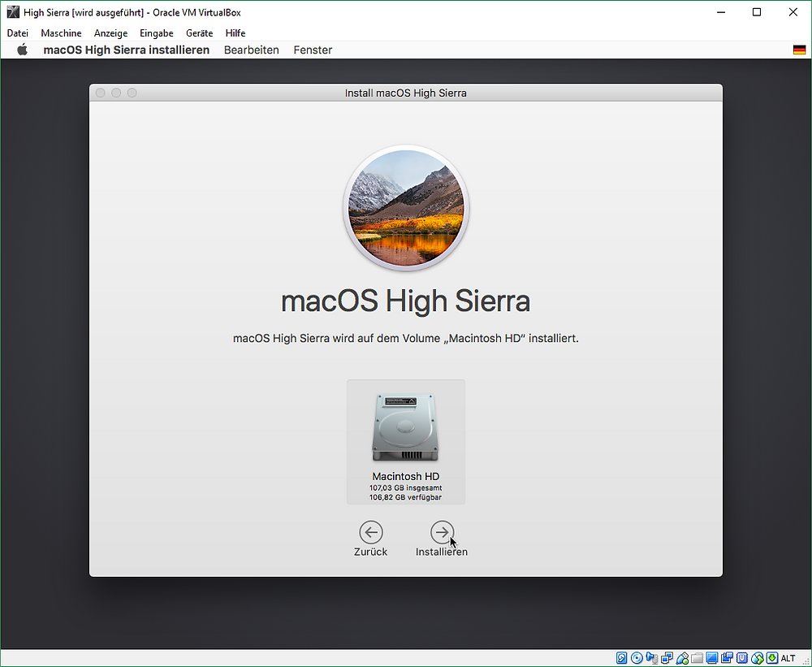Close the VirtualBox window
Viewport: 812px width, 667px height.
[793, 12]
